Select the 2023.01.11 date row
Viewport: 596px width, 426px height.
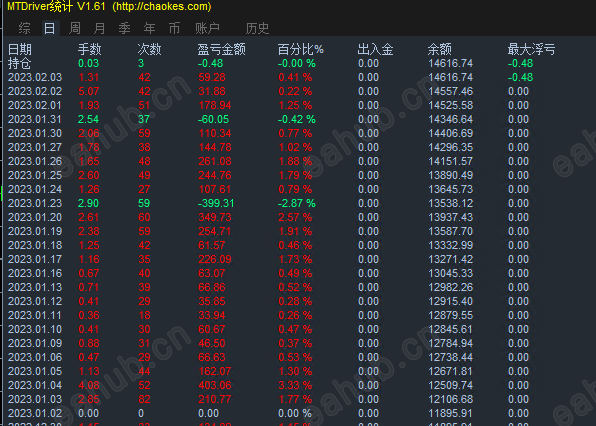point(35,315)
